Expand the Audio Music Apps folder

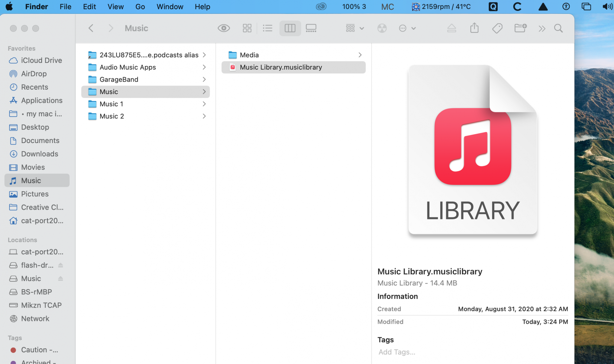click(x=204, y=67)
